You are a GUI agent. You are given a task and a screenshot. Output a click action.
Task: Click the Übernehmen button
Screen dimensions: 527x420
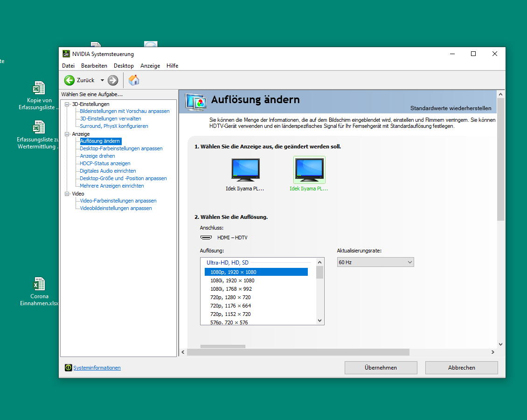coord(381,368)
